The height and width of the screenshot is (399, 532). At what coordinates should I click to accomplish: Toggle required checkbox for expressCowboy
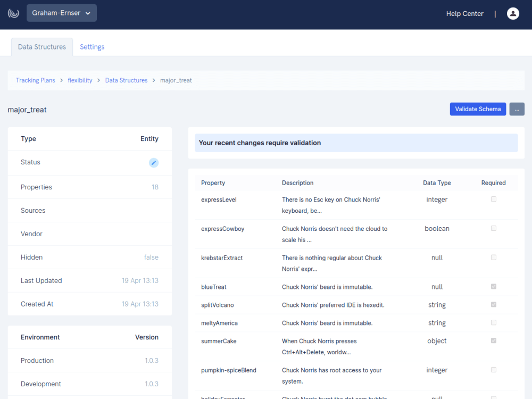[x=494, y=228]
